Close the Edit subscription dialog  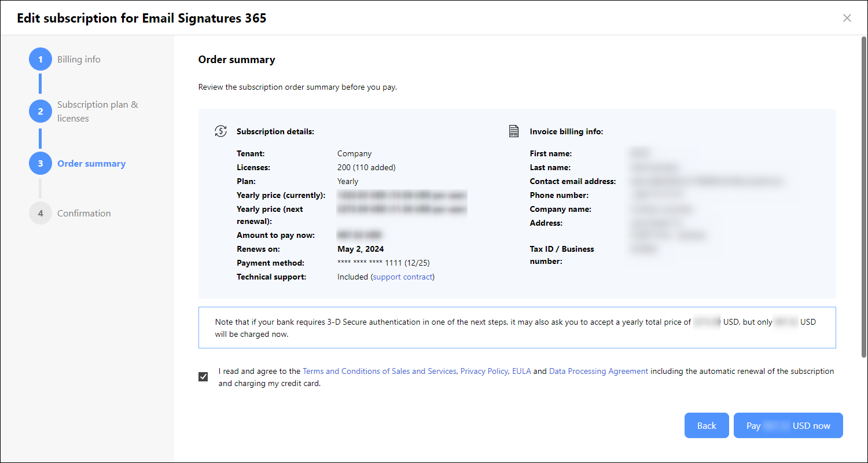847,18
